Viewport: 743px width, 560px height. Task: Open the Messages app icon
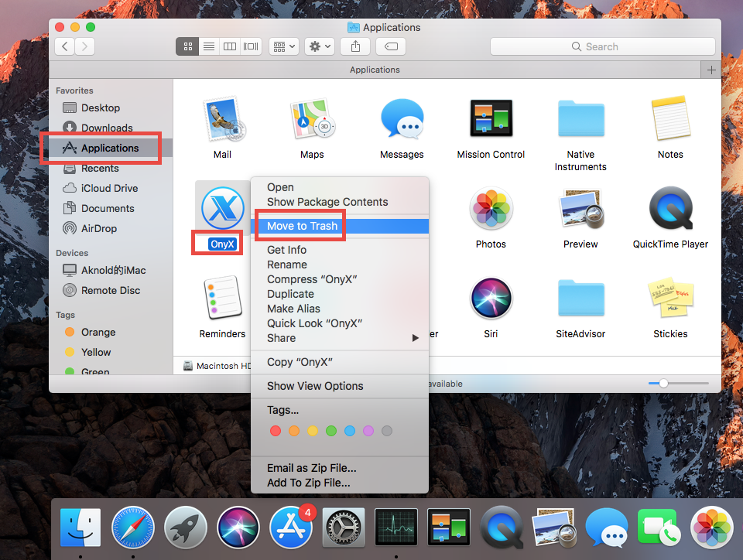tap(402, 118)
